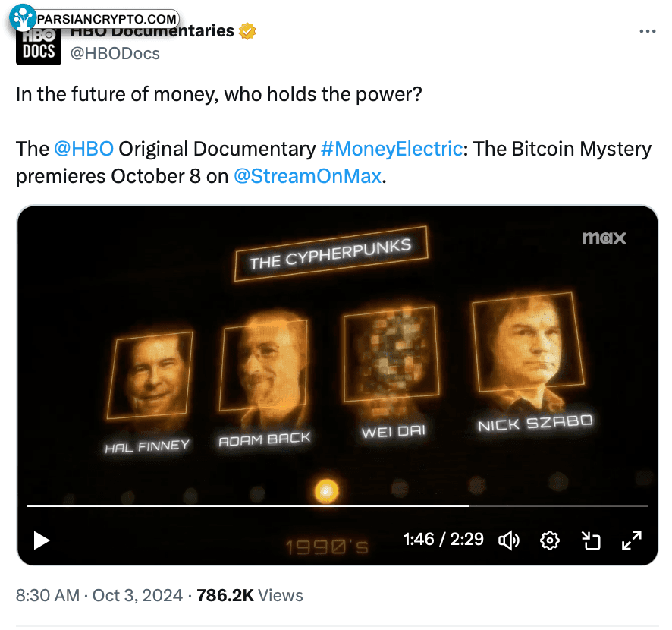The width and height of the screenshot is (672, 630).
Task: Click the @HBODocs handle
Action: [x=115, y=54]
